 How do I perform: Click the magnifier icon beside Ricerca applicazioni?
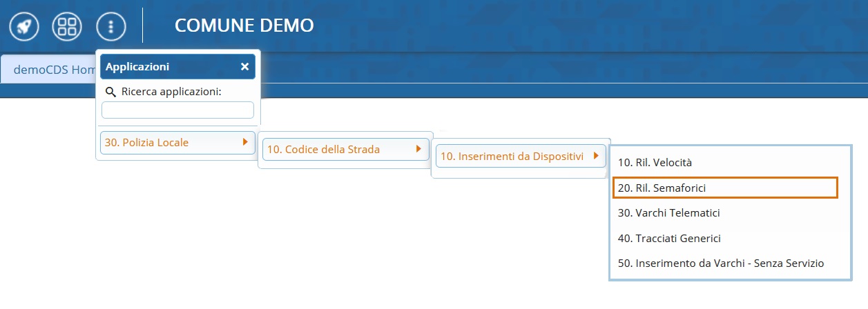click(x=110, y=92)
